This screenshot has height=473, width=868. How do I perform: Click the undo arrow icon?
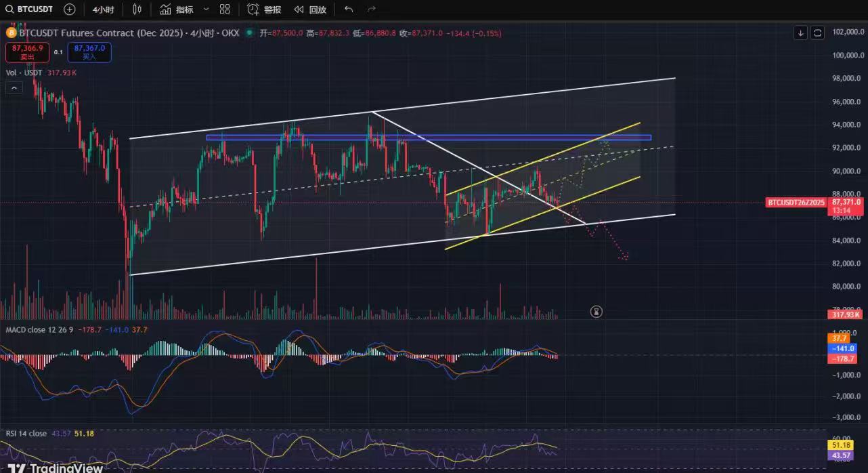349,9
